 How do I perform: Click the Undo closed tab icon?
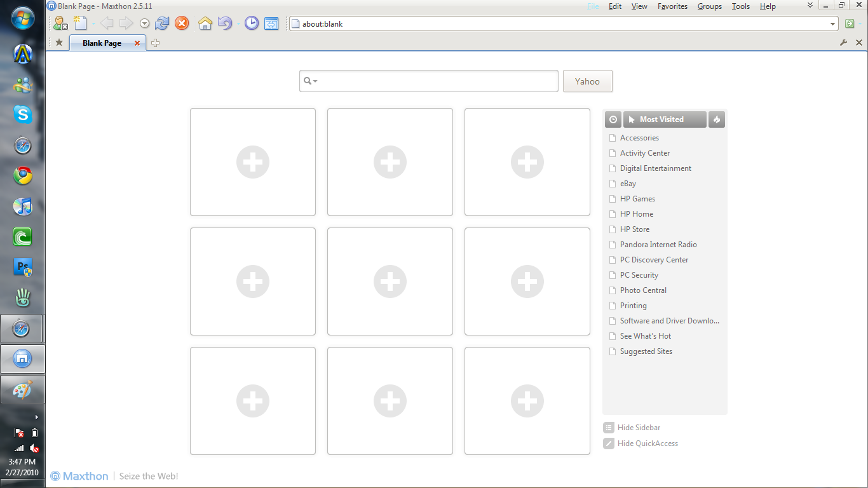[226, 24]
